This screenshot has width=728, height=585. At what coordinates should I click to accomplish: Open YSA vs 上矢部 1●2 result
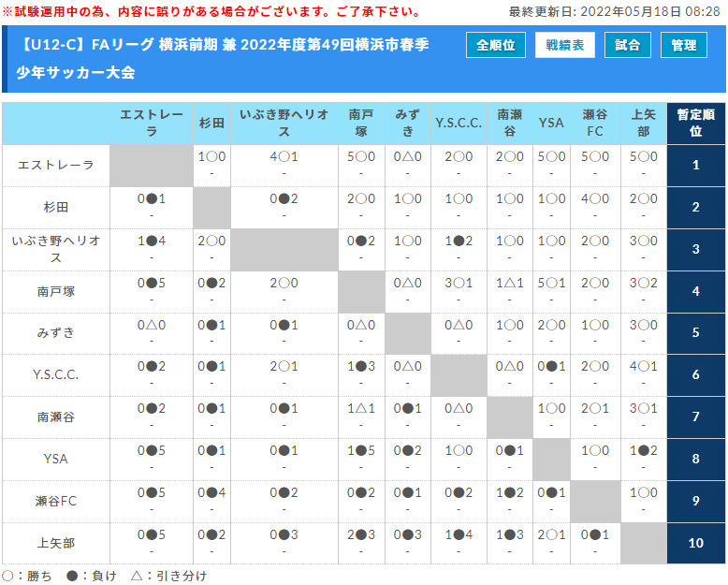[644, 450]
